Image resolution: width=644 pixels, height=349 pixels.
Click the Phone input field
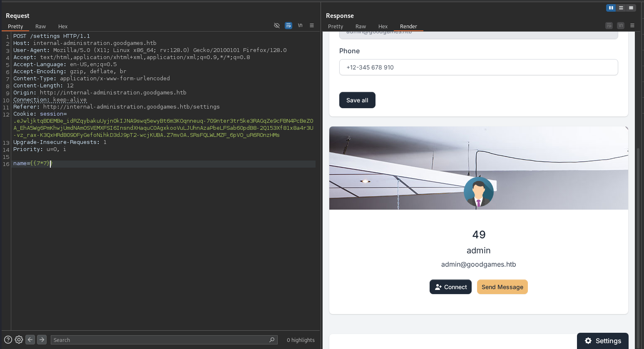click(x=478, y=67)
